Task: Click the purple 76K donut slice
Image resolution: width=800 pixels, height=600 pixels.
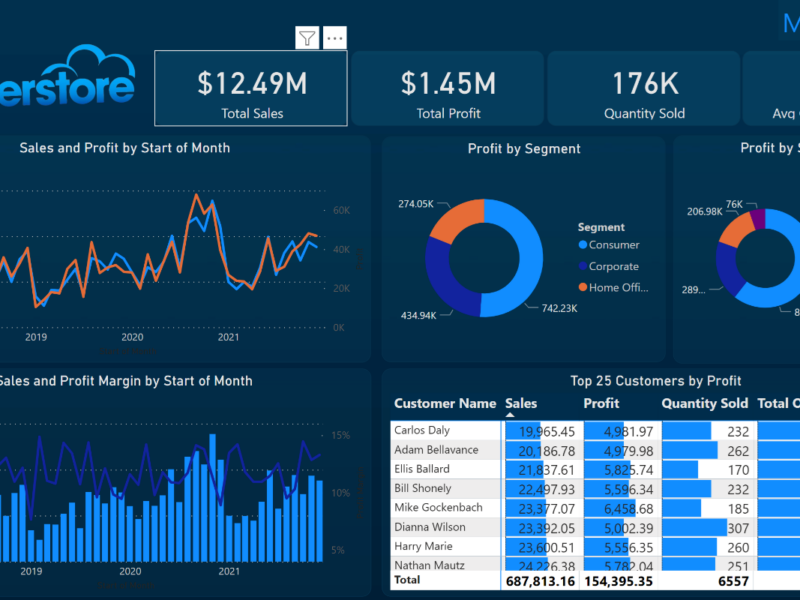Action: (x=758, y=218)
